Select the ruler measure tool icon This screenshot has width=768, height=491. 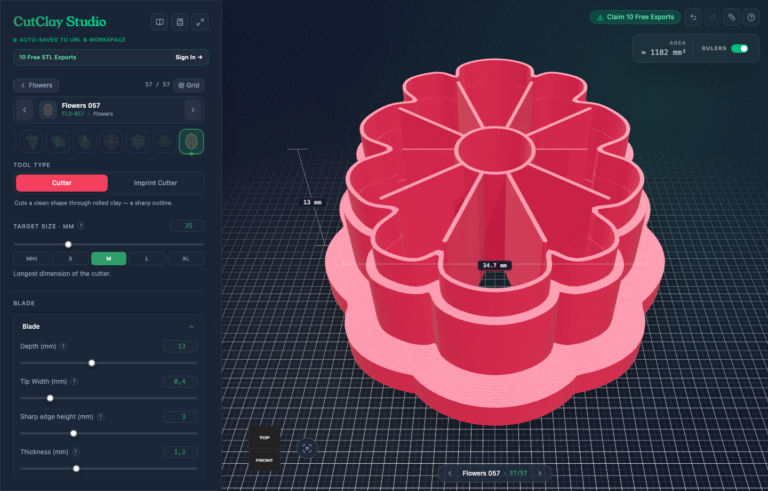(x=731, y=17)
